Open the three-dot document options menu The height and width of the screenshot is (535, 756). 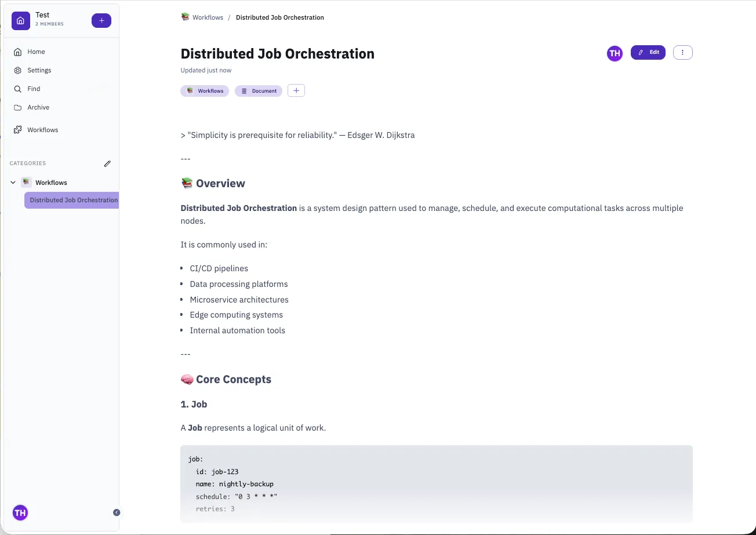[x=682, y=52]
